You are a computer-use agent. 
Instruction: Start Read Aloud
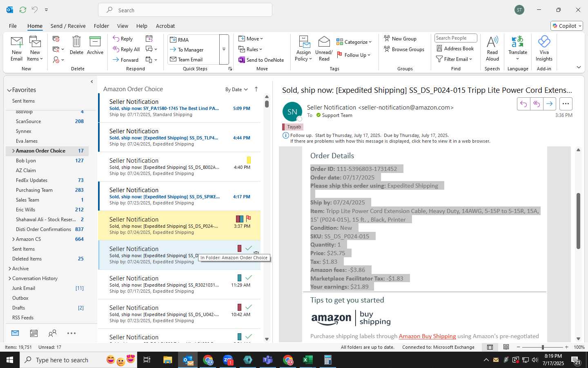[492, 49]
